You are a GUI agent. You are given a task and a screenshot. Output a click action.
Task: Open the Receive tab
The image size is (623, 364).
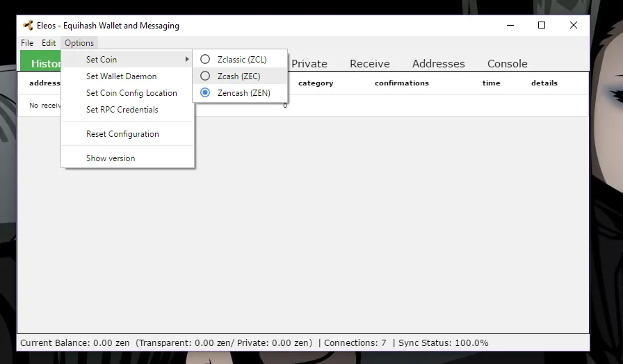tap(369, 63)
